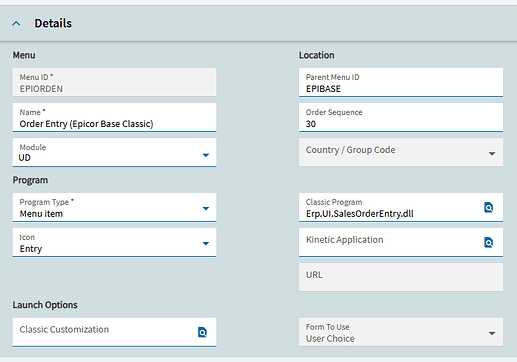Click the Details section heading
Viewport: 517px width, 362px height.
[x=53, y=23]
